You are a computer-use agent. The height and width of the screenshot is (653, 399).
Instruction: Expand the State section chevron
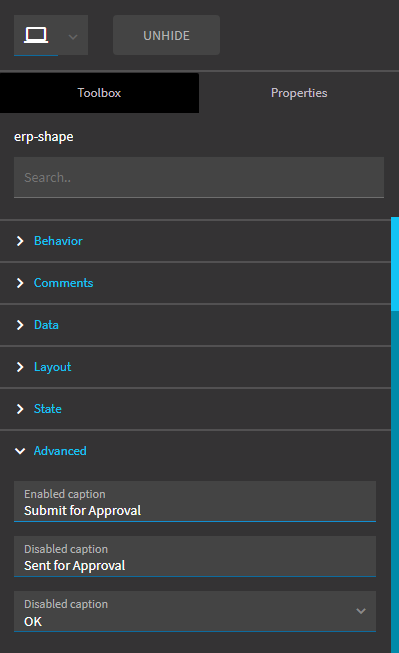(x=20, y=409)
